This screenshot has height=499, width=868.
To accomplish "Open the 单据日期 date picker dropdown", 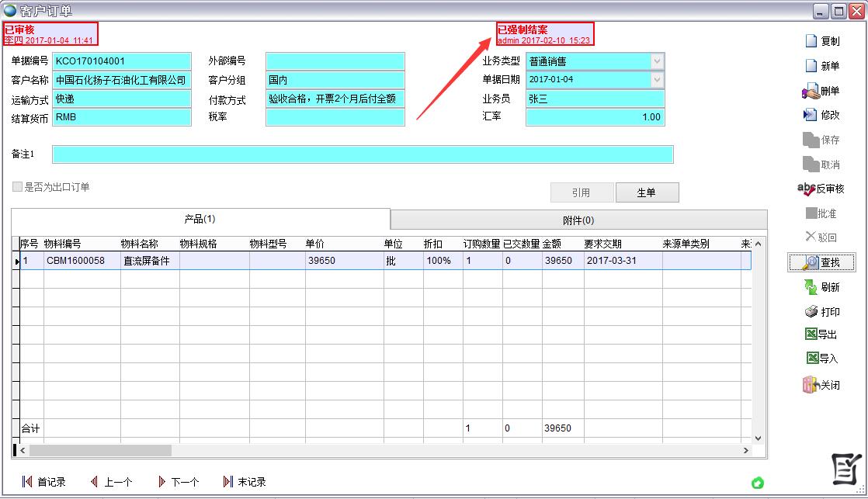I will pos(657,79).
